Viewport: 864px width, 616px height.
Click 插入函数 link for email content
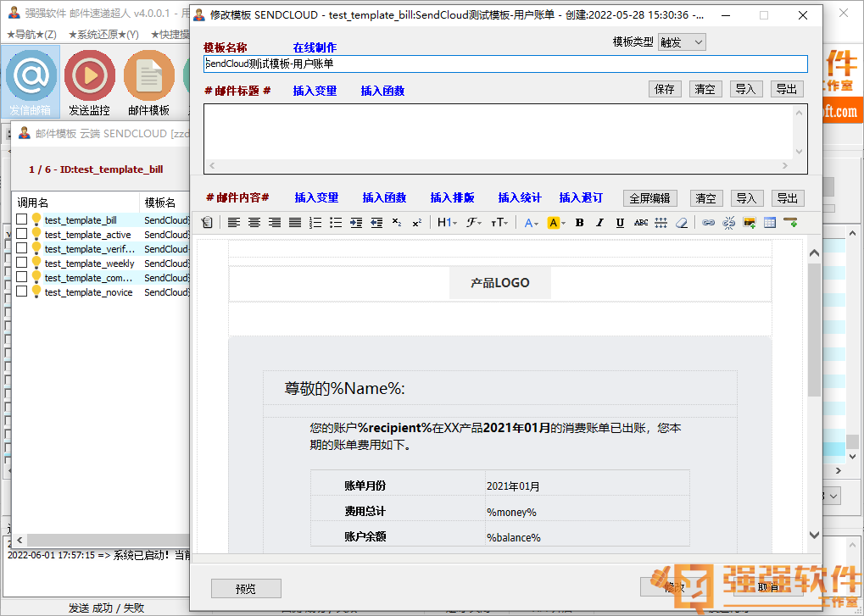tap(384, 197)
